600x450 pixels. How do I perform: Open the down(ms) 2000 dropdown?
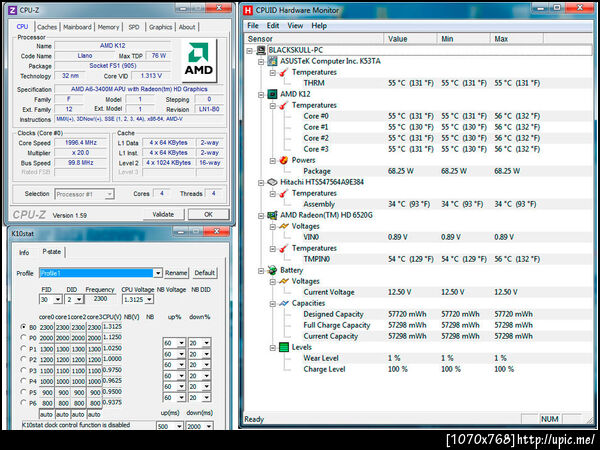coord(209,426)
